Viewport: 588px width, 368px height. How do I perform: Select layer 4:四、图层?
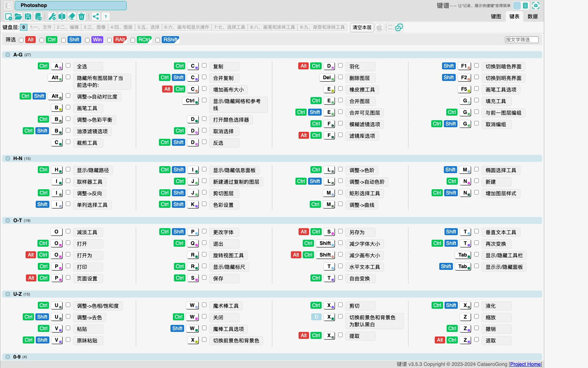[x=122, y=27]
